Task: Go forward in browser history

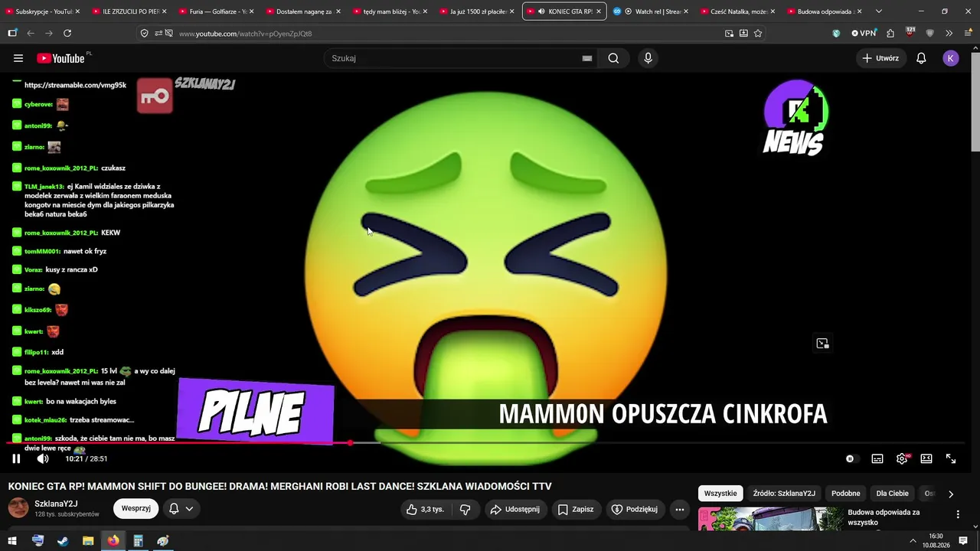Action: (x=49, y=34)
